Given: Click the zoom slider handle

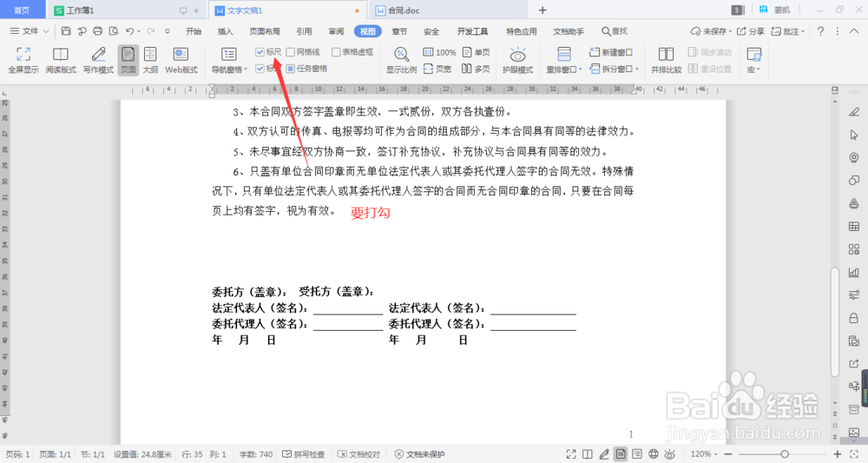Looking at the screenshot, I should tap(785, 454).
